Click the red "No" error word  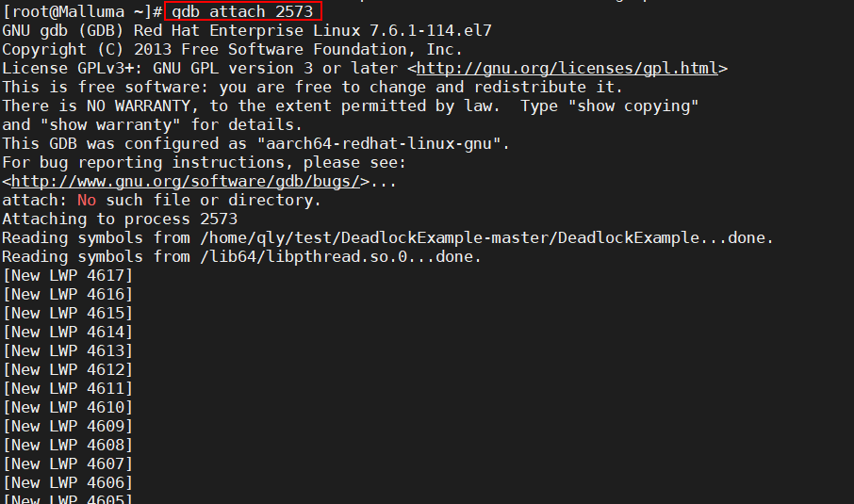pyautogui.click(x=87, y=201)
